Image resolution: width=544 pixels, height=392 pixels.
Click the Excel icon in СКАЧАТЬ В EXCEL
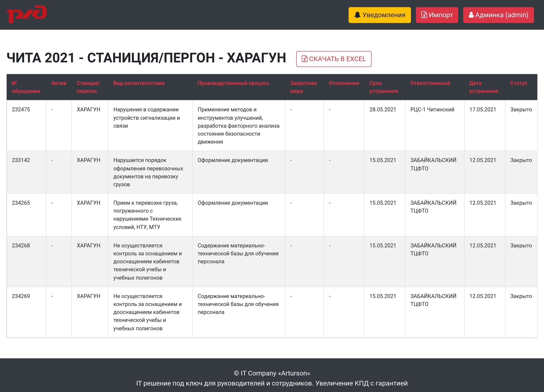[304, 59]
